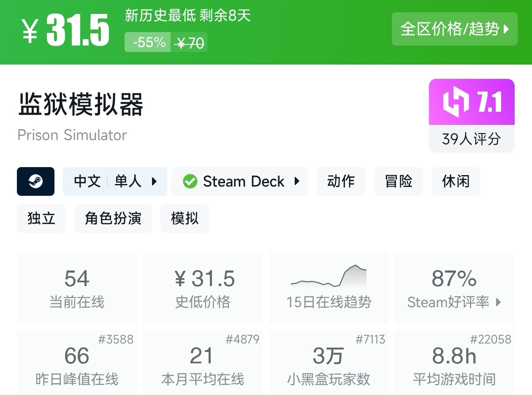Image resolution: width=532 pixels, height=395 pixels.
Task: Open Steam好评率 details arrow
Action: pyautogui.click(x=499, y=302)
